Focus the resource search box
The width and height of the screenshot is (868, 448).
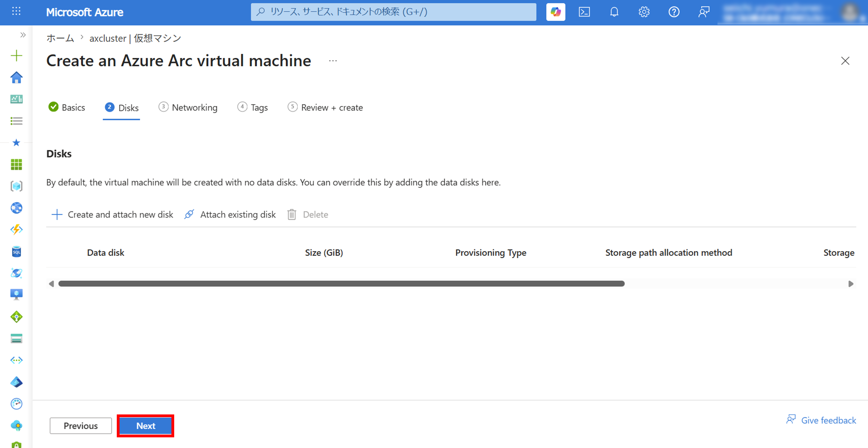coord(393,12)
